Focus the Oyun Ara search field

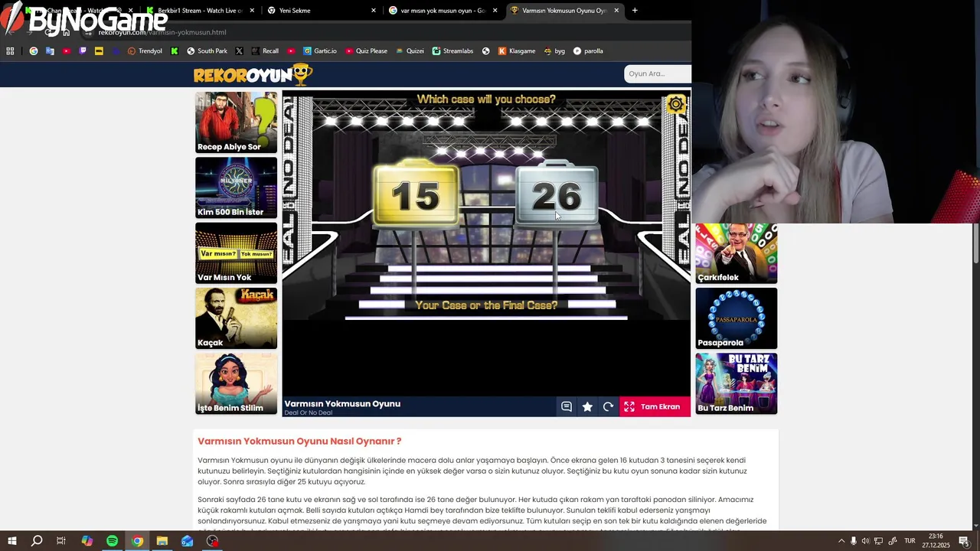pos(658,73)
